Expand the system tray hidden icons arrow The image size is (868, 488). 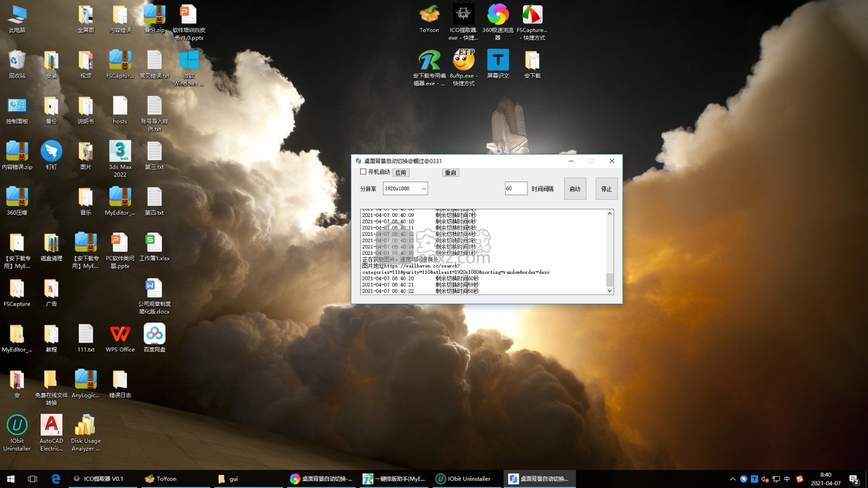click(x=732, y=479)
